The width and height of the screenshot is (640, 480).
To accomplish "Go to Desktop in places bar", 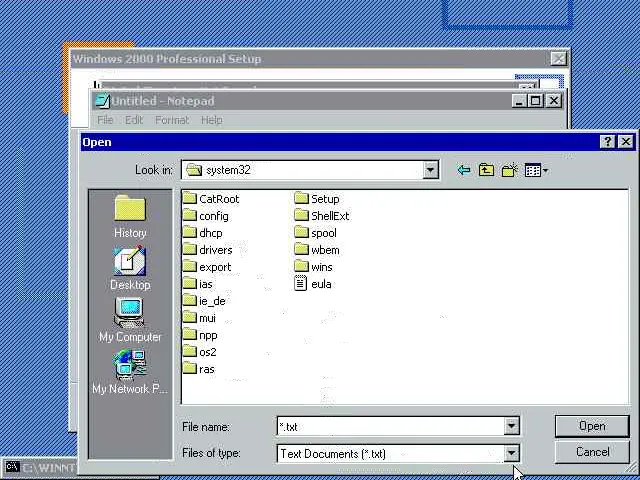I will [x=130, y=268].
